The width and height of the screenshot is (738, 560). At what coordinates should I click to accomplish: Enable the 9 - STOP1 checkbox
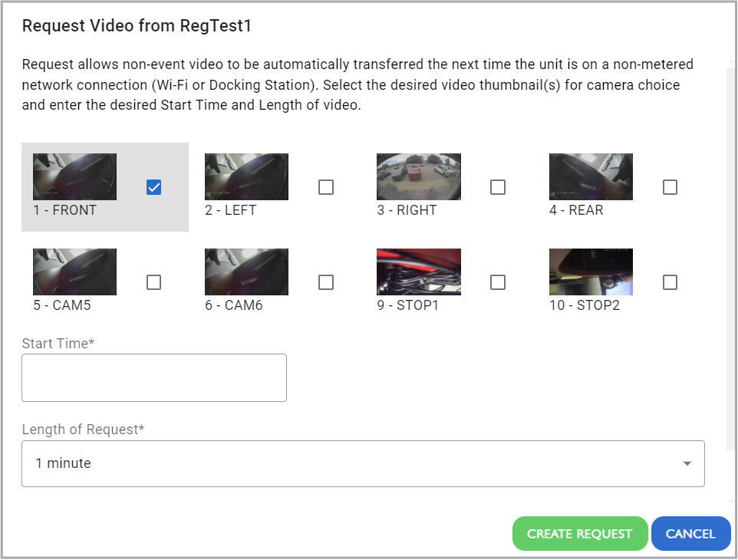click(497, 282)
